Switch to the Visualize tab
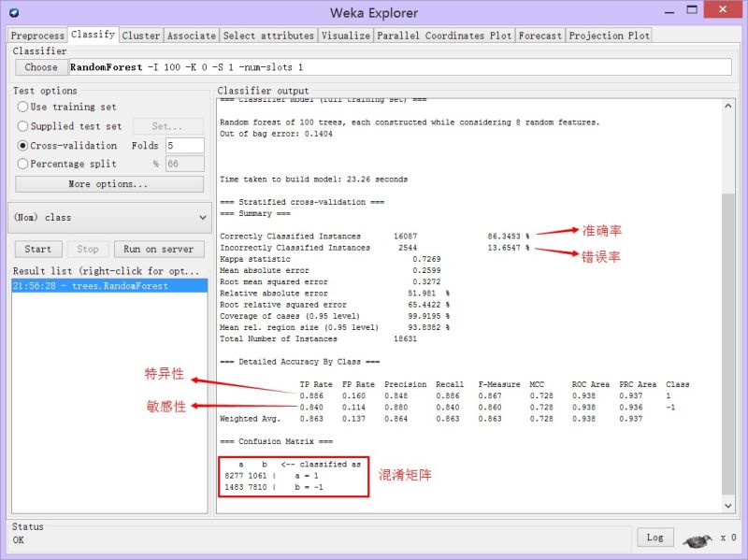The image size is (748, 560). tap(345, 35)
